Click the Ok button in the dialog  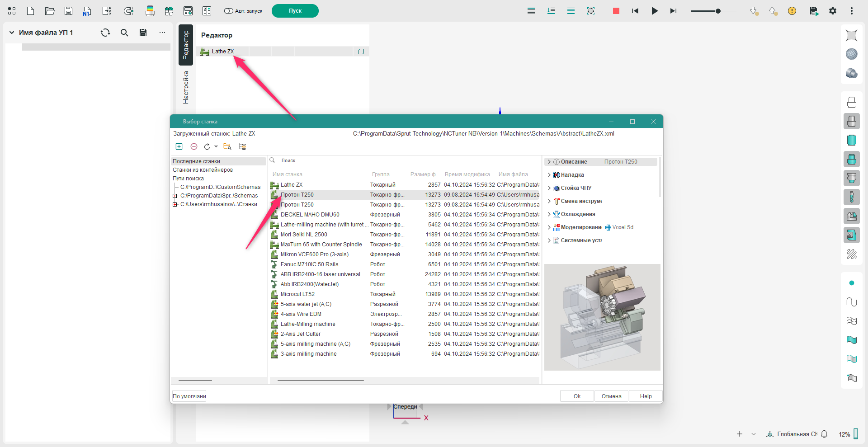[577, 396]
